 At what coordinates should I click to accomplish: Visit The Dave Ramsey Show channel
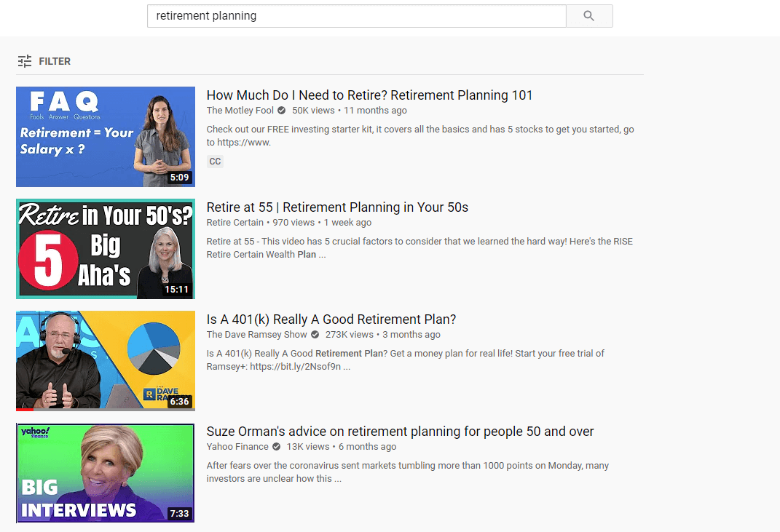[256, 335]
